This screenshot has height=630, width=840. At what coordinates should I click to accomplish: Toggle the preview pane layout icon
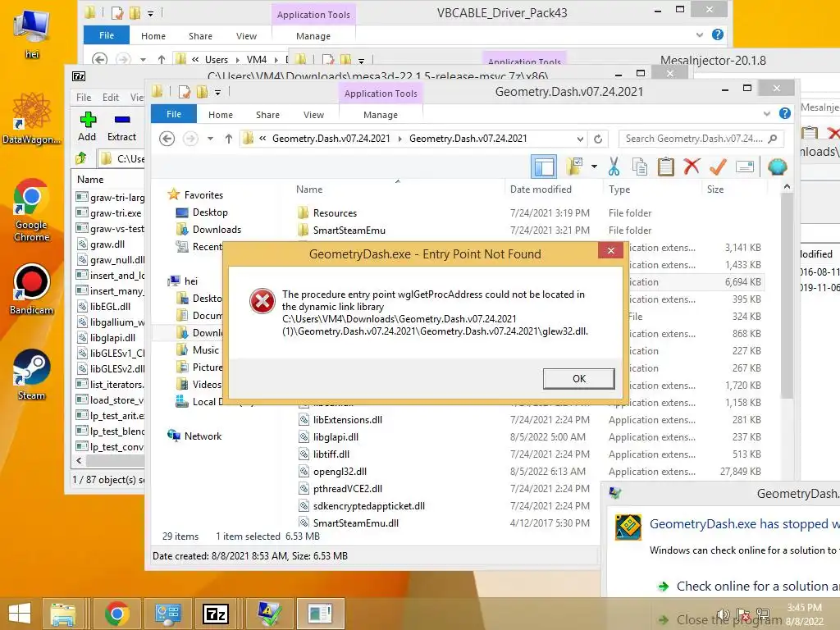tap(544, 167)
